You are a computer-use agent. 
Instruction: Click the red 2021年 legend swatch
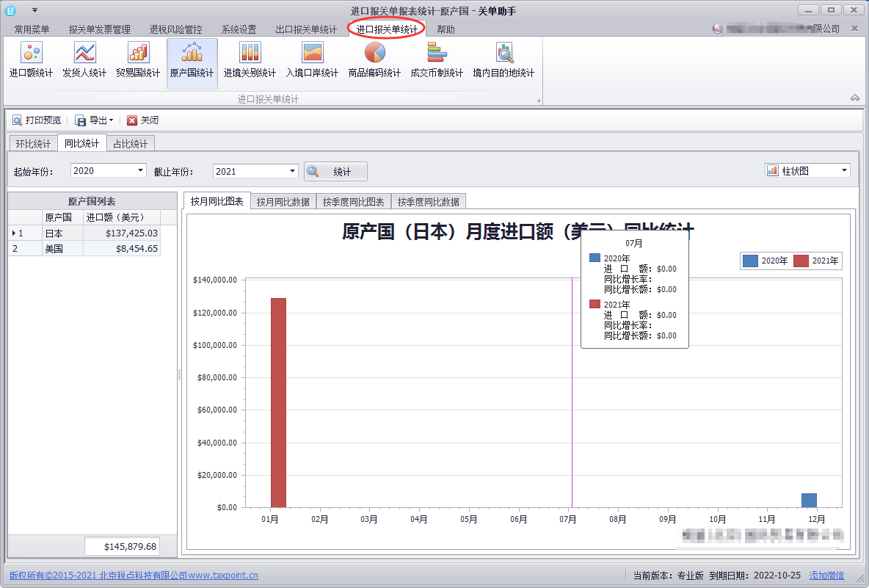click(801, 261)
